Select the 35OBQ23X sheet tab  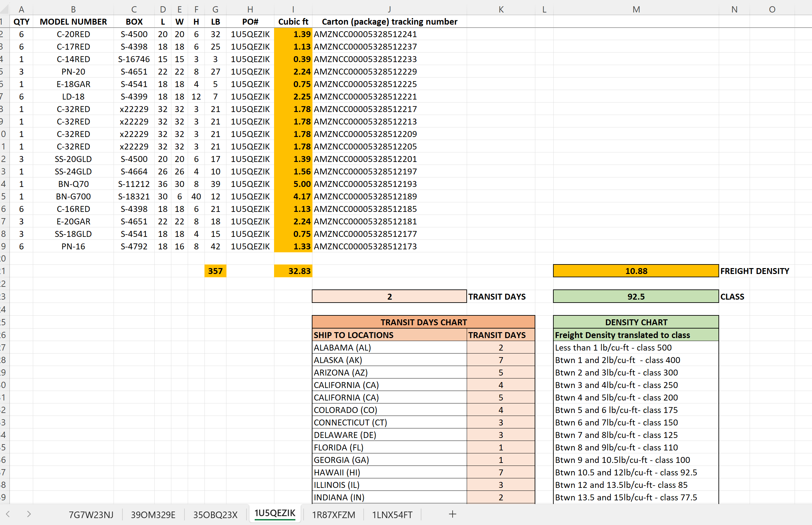(x=215, y=514)
